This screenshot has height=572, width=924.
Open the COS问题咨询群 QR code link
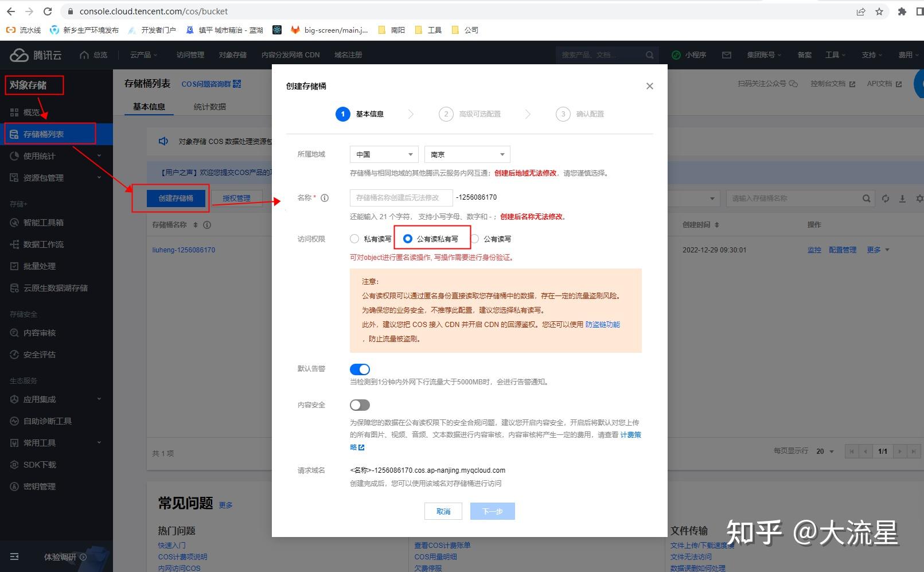[211, 84]
